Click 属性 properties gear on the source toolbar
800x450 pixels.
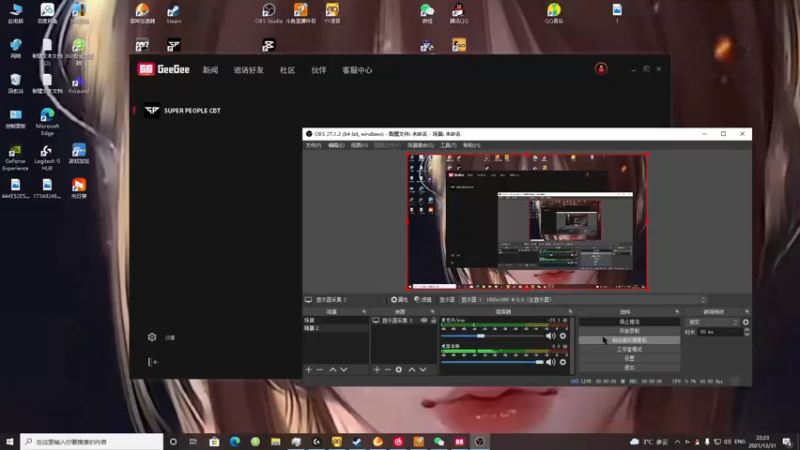pos(399,299)
